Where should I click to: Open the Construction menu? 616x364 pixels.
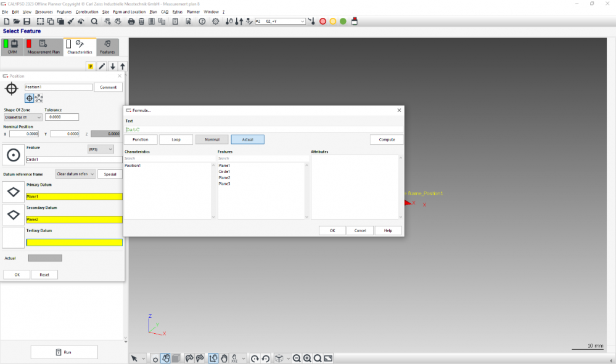87,12
